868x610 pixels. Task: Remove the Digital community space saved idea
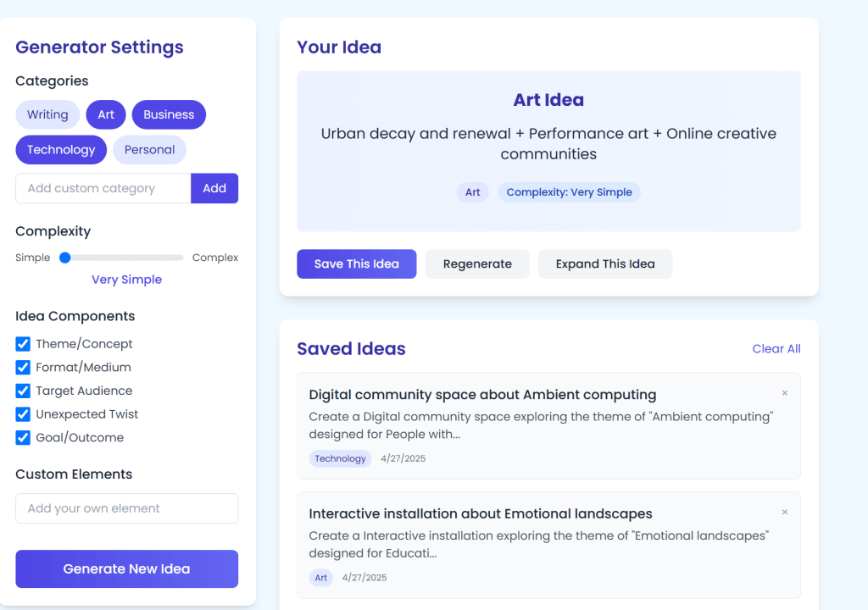pos(784,393)
